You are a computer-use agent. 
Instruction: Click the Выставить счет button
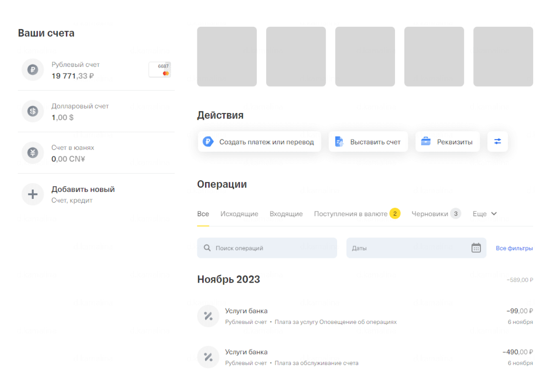pos(368,142)
